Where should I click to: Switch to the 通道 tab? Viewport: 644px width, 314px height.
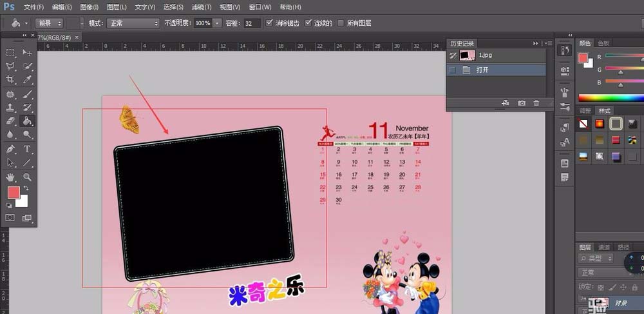coord(604,247)
